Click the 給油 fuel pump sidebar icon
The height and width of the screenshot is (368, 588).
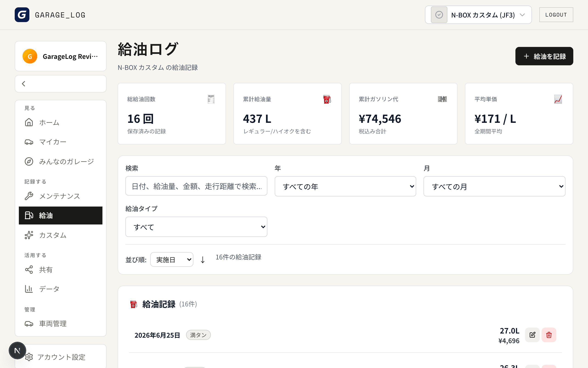(29, 216)
